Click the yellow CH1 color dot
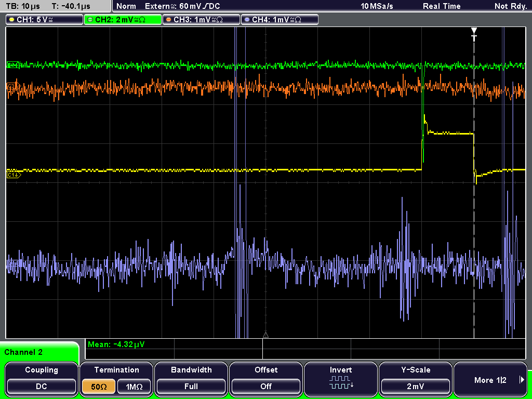532x399 pixels. click(12, 20)
